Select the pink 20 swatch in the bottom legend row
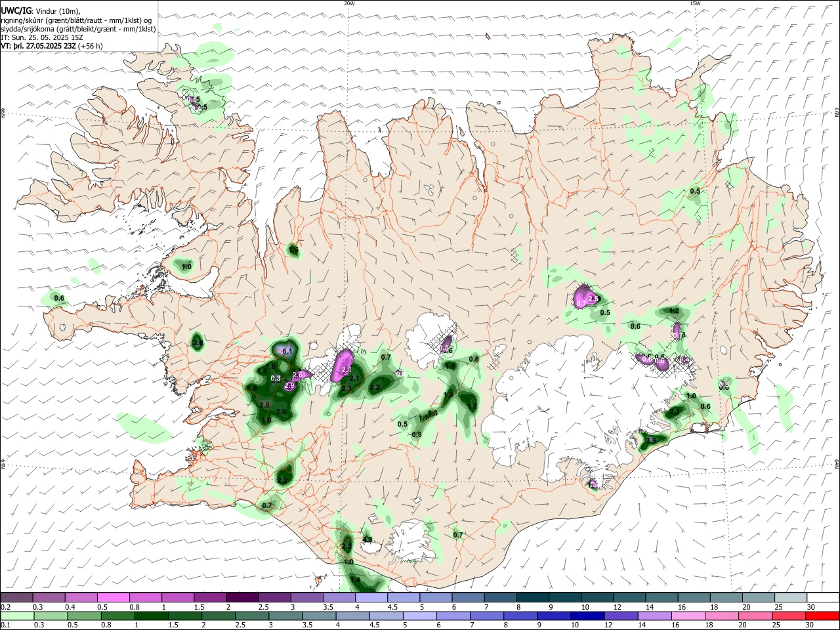The height and width of the screenshot is (630, 840). pyautogui.click(x=756, y=616)
